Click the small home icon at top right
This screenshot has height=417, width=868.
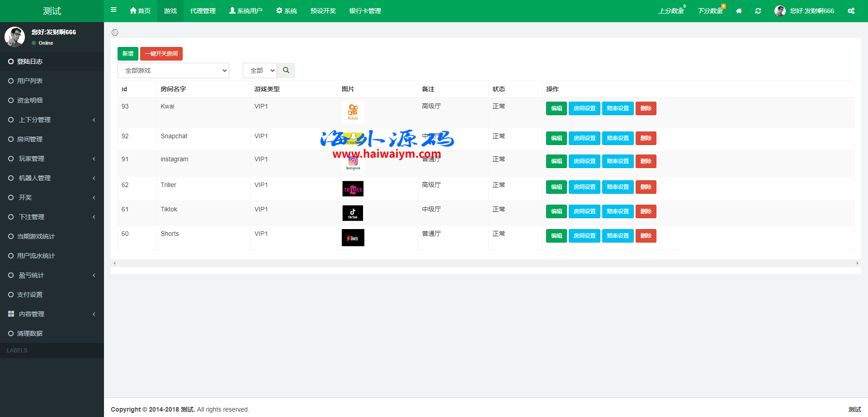pyautogui.click(x=739, y=11)
